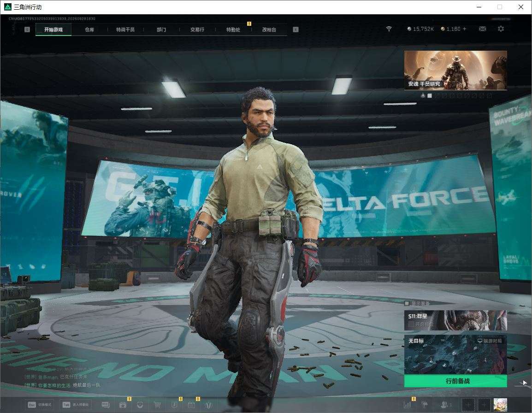This screenshot has height=413, width=532.
Task: Open the 交易行 tab
Action: point(197,29)
